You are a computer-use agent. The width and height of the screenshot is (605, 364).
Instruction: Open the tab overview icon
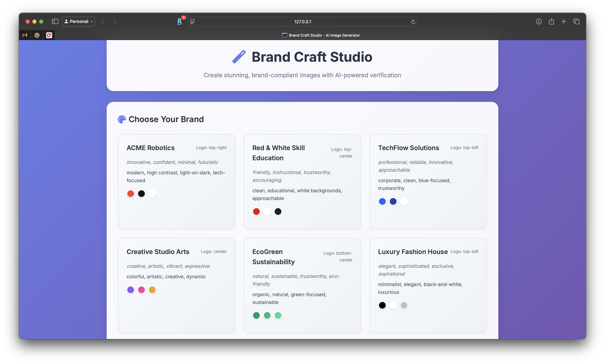(x=576, y=21)
